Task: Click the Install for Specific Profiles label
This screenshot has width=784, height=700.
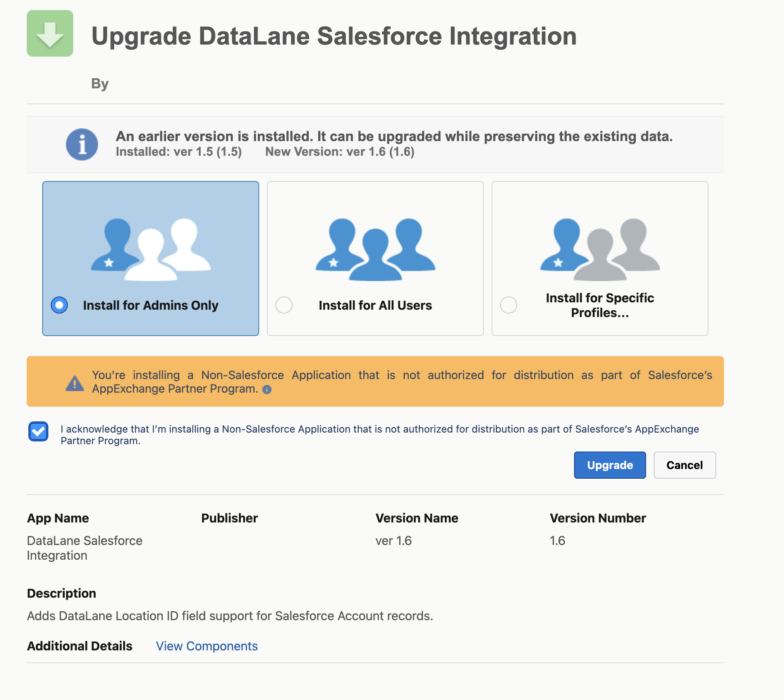Action: (600, 305)
